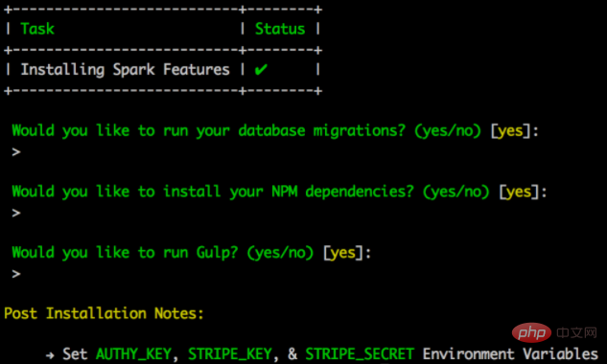Image resolution: width=607 pixels, height=364 pixels.
Task: Click the prompt below the Gulp question
Action: pyautogui.click(x=16, y=274)
